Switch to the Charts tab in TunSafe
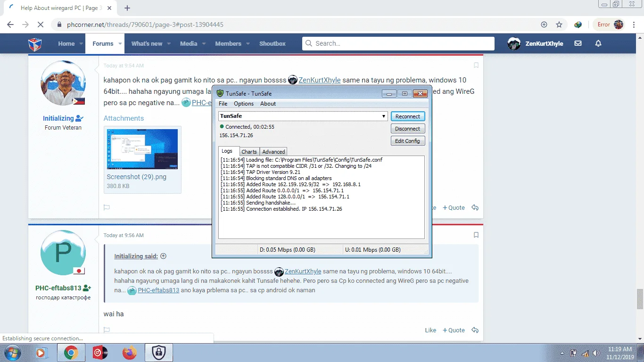Viewport: 644px width, 362px height. tap(249, 152)
